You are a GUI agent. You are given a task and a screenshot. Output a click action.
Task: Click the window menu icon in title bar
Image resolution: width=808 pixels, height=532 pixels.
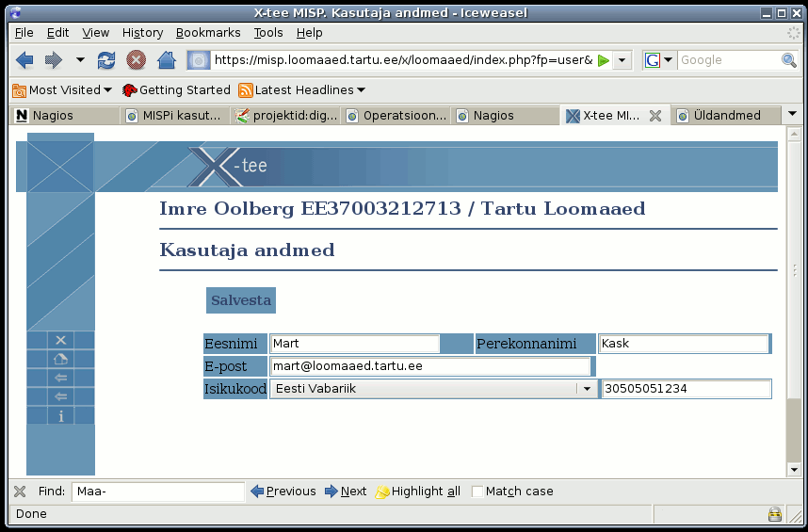(x=15, y=13)
